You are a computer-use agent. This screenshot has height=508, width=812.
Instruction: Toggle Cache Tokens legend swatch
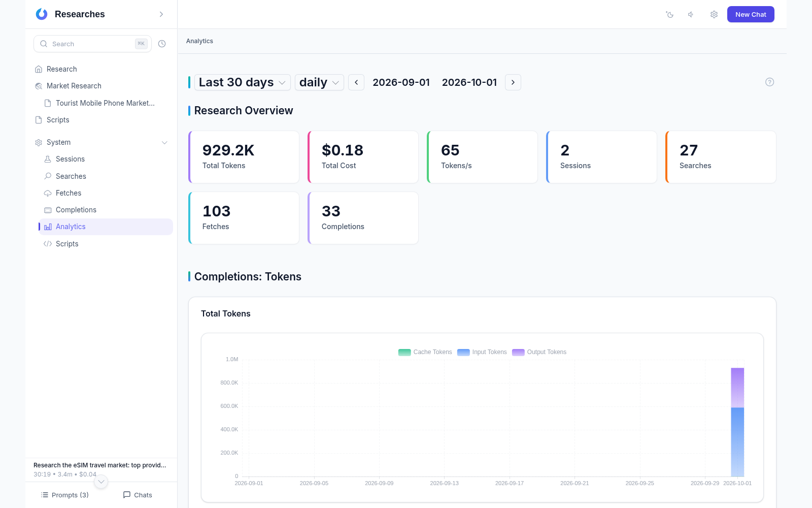[x=404, y=352]
